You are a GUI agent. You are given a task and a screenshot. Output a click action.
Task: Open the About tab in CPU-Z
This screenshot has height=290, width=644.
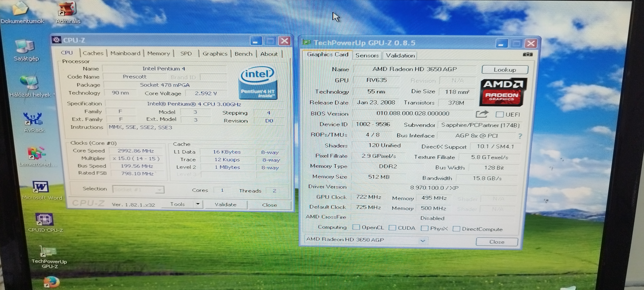point(269,54)
